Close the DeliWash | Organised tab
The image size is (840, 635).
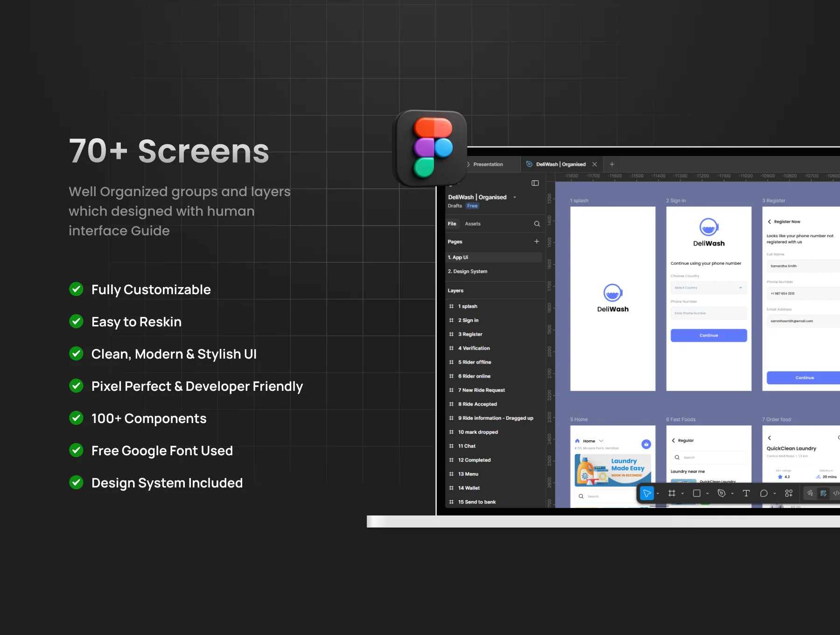pos(595,164)
